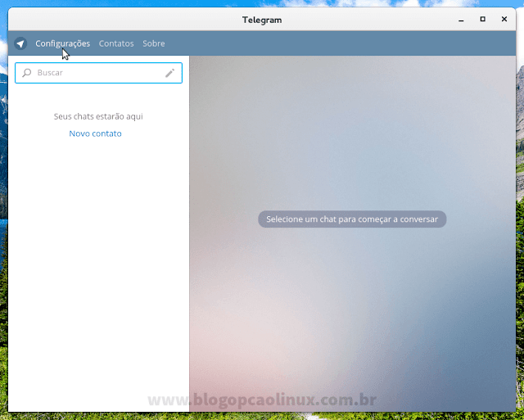The height and width of the screenshot is (420, 524).
Task: Minimize the Telegram window
Action: pyautogui.click(x=461, y=20)
